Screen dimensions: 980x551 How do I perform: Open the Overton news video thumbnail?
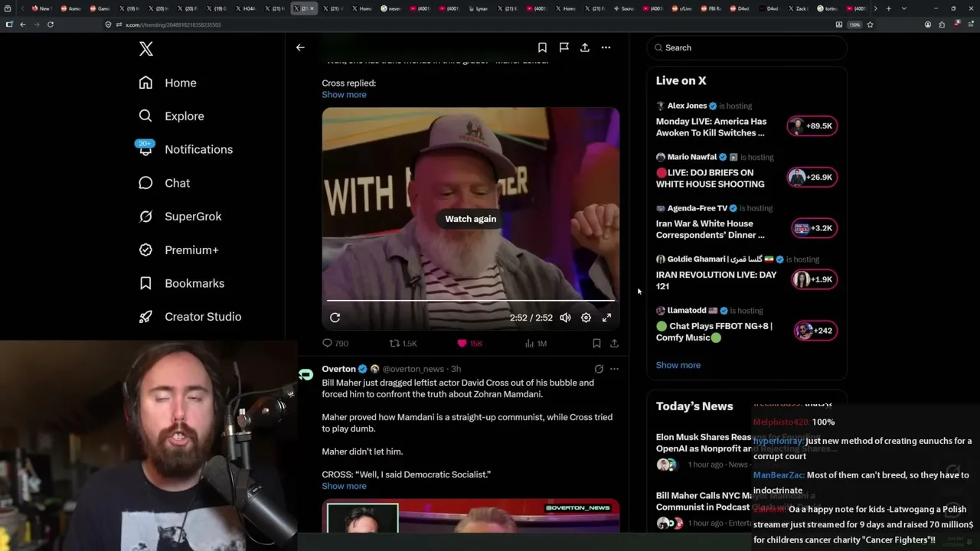471,517
